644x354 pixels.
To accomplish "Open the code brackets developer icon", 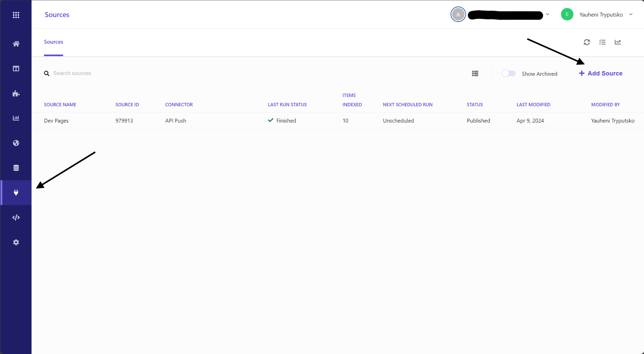I will tap(16, 218).
